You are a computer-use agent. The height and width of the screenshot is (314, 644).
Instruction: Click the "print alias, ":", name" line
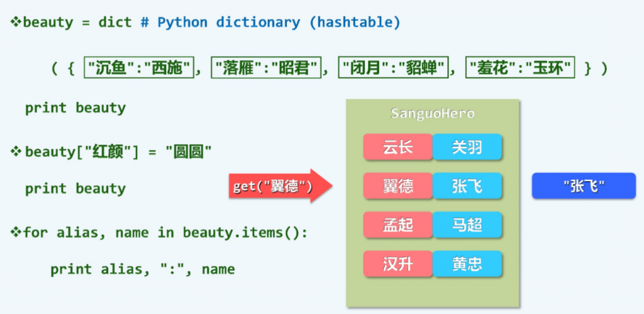coord(142,269)
